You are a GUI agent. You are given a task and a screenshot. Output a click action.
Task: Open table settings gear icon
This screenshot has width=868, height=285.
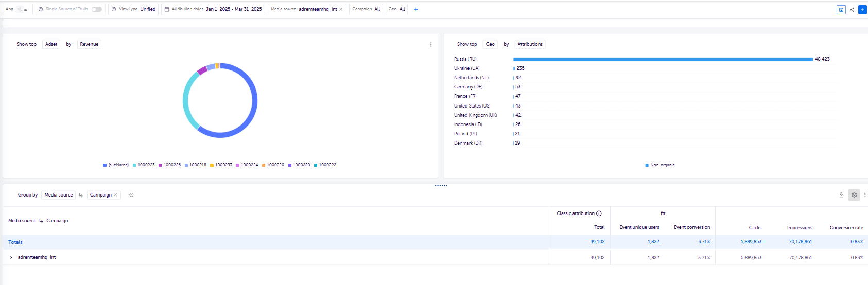coord(854,195)
